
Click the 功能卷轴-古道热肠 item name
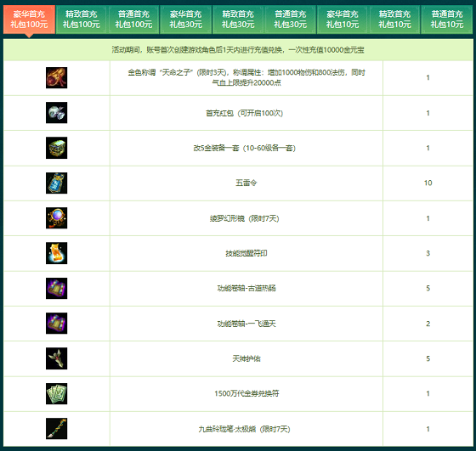pos(246,288)
